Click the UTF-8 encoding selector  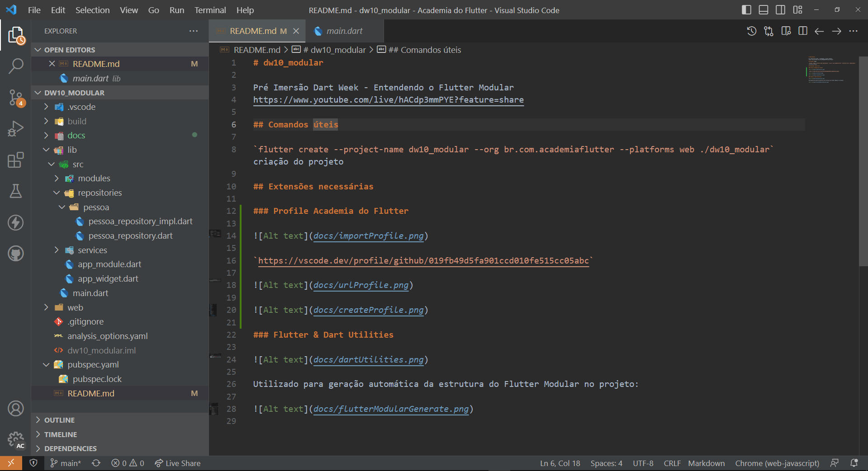pos(643,463)
